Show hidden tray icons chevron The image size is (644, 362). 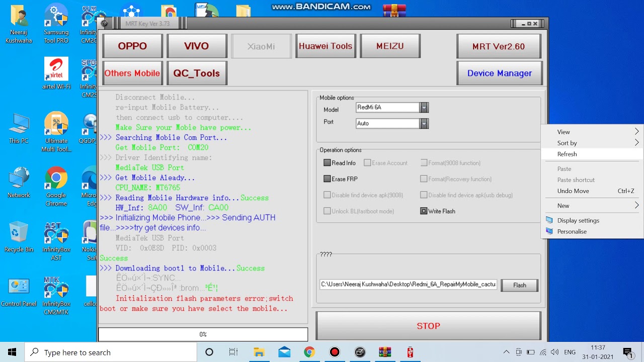point(506,352)
